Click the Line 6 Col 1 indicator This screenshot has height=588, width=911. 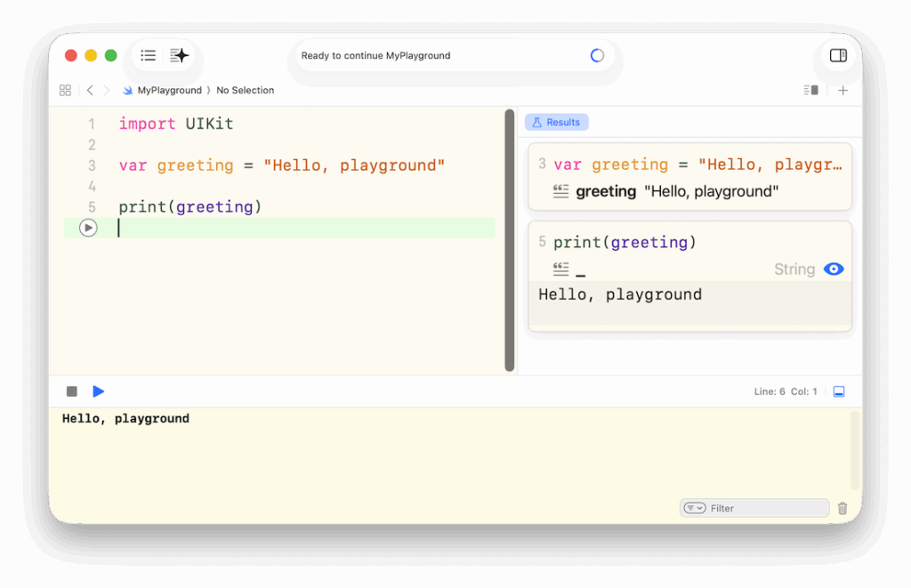tap(785, 391)
